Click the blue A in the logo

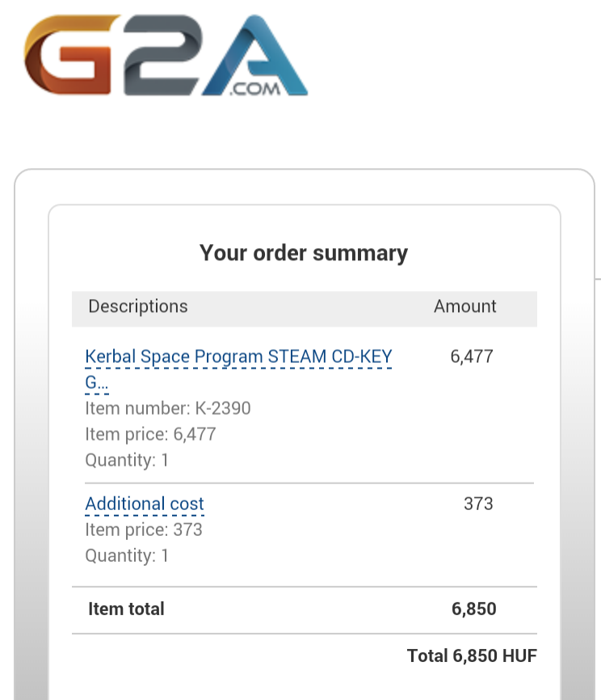point(254,55)
